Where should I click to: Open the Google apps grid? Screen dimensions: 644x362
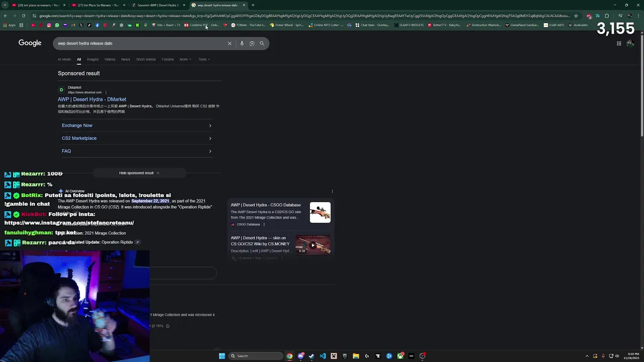pyautogui.click(x=619, y=43)
